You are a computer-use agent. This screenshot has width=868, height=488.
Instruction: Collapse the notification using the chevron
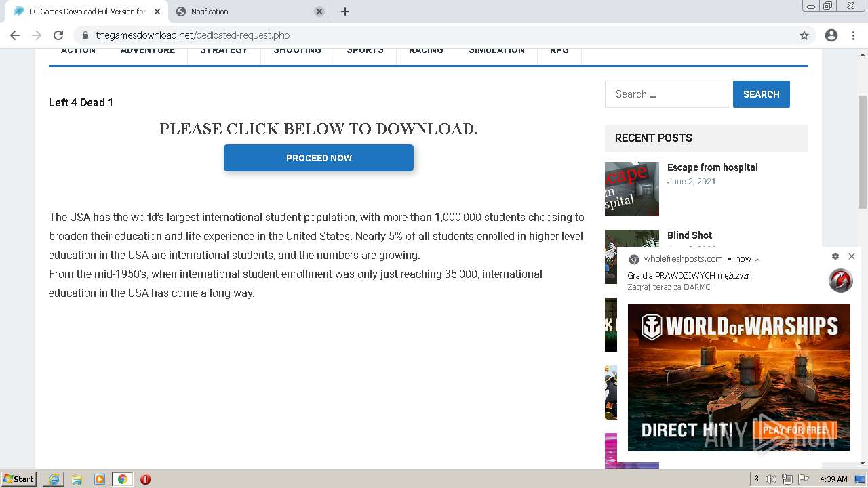coord(757,259)
